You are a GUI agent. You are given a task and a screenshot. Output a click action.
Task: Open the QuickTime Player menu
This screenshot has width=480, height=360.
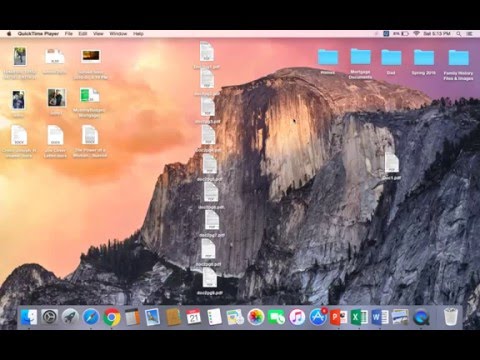coord(38,34)
